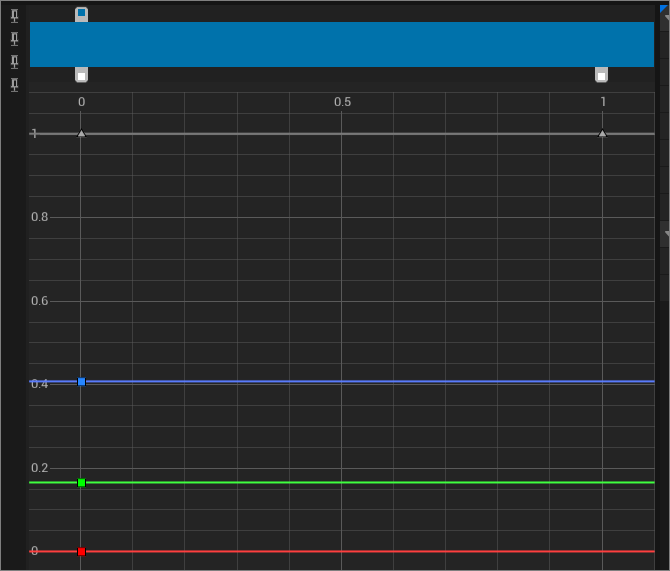Click the '0.6' value axis label
Viewport: 670px width, 571px height.
pos(40,301)
